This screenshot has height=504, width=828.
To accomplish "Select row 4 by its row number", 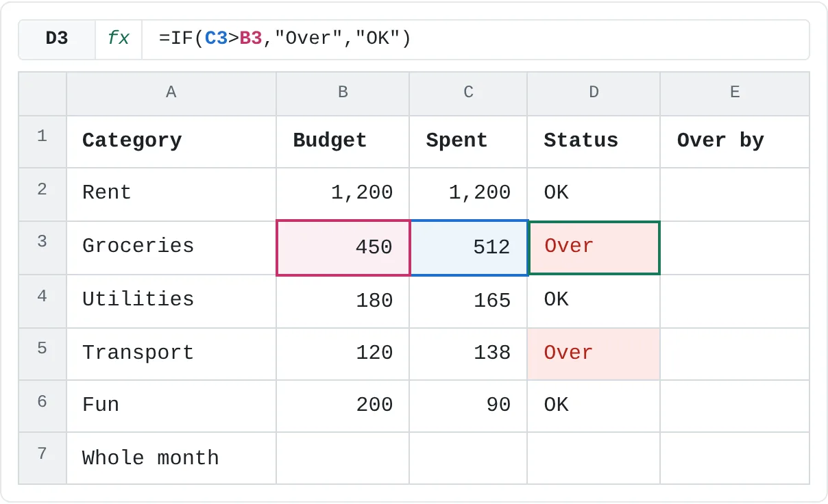I will click(42, 301).
